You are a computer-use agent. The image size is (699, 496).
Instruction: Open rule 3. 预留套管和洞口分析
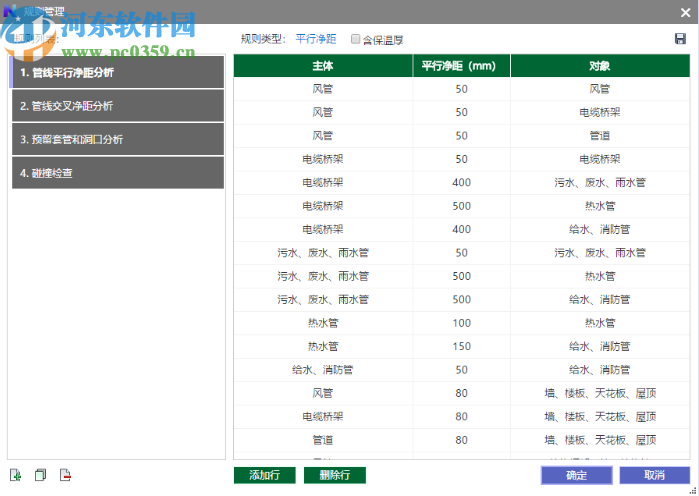118,139
